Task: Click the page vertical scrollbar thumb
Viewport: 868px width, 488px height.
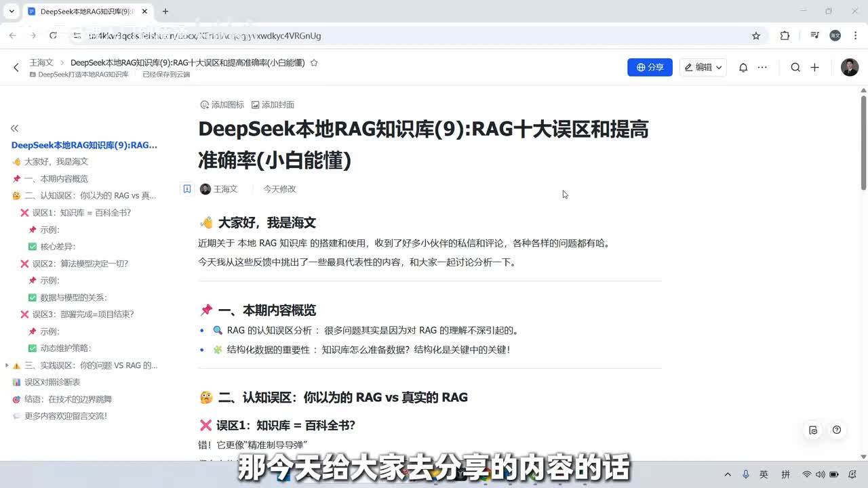Action: click(863, 142)
